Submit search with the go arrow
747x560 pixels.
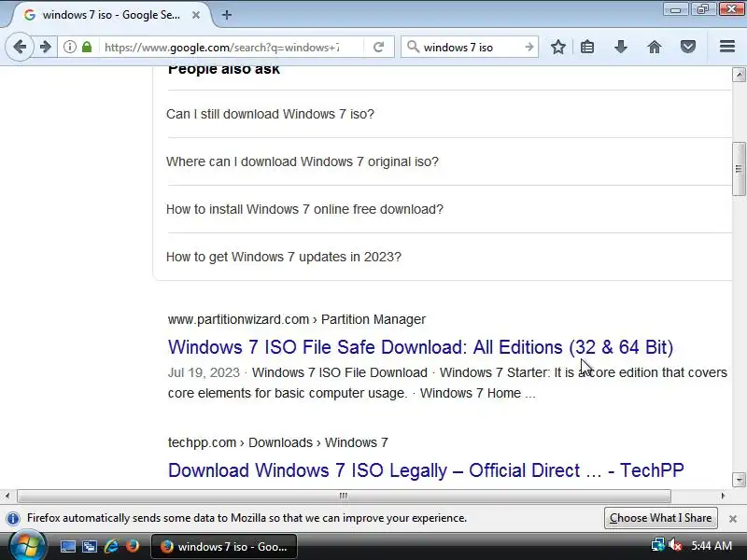coord(529,47)
